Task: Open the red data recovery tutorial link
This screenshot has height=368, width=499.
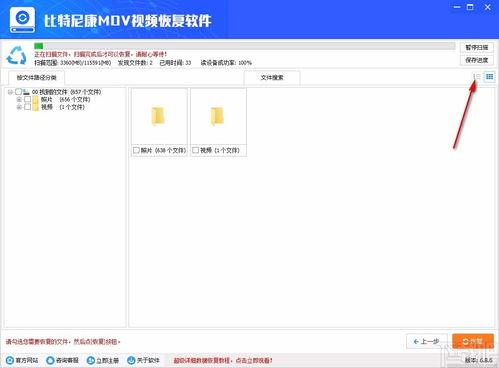Action: tap(223, 360)
